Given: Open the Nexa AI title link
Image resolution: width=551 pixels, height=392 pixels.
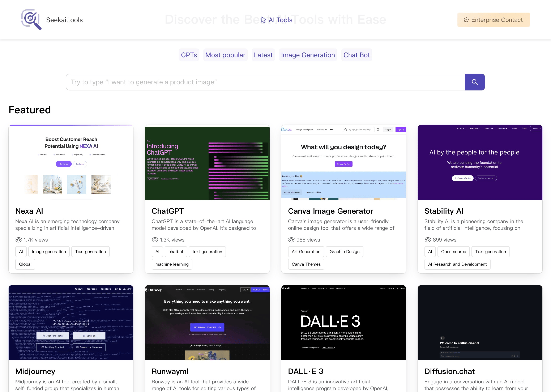Looking at the screenshot, I should (29, 211).
